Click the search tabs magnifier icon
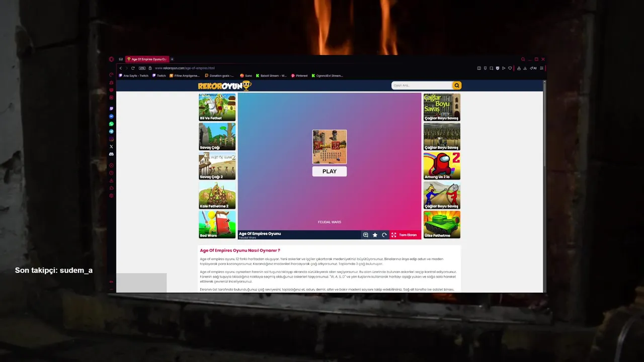This screenshot has width=644, height=362. click(523, 59)
